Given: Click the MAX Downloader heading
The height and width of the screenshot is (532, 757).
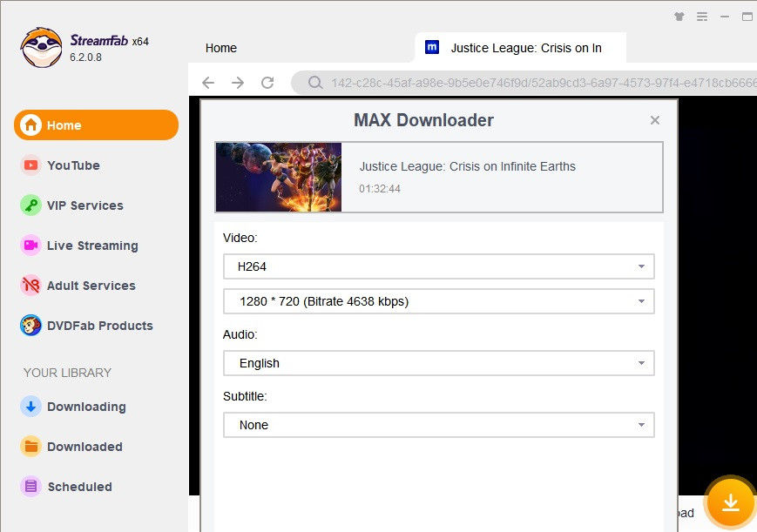Looking at the screenshot, I should click(423, 120).
